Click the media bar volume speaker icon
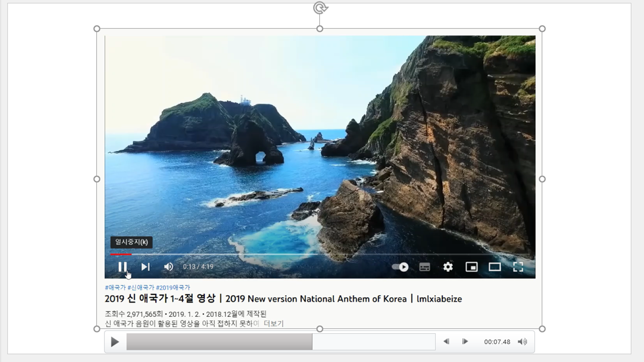Screen dimensions: 644x362 [522, 342]
